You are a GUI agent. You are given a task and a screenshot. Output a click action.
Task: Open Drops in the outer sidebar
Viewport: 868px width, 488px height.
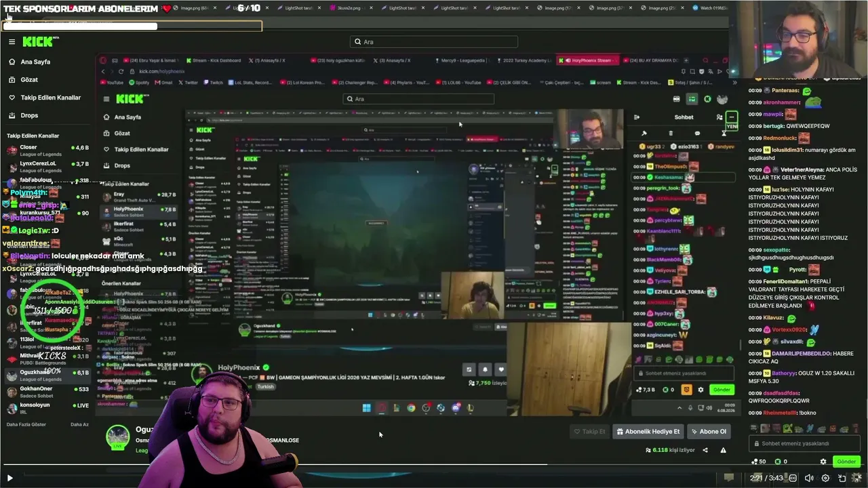point(29,115)
